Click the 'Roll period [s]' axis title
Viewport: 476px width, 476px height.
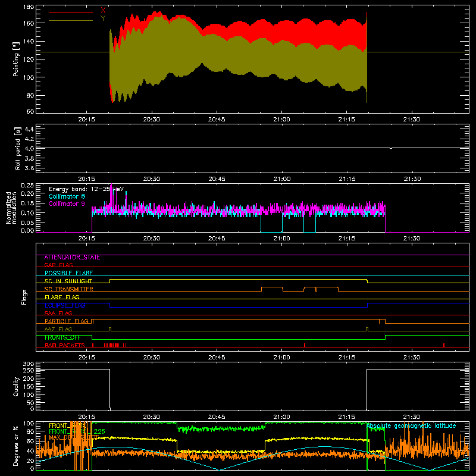pos(18,148)
